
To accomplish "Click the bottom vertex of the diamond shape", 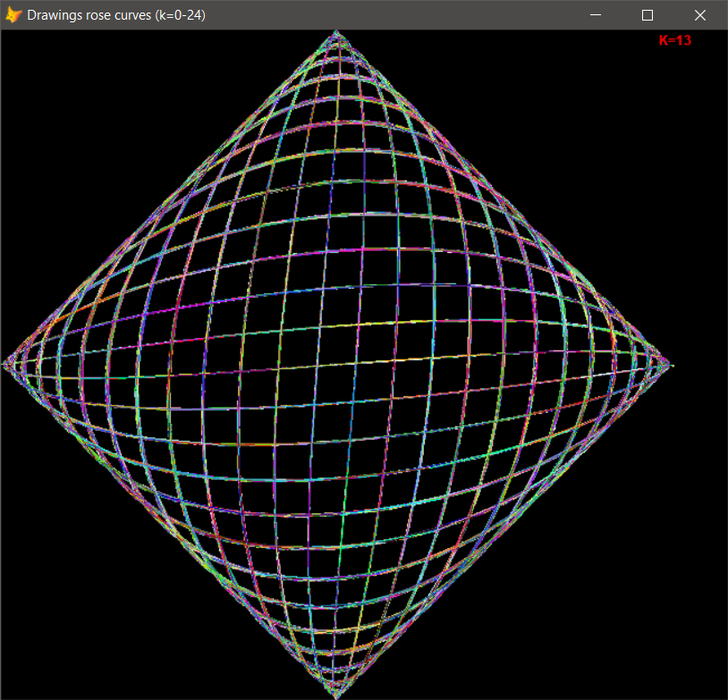I will click(x=338, y=693).
